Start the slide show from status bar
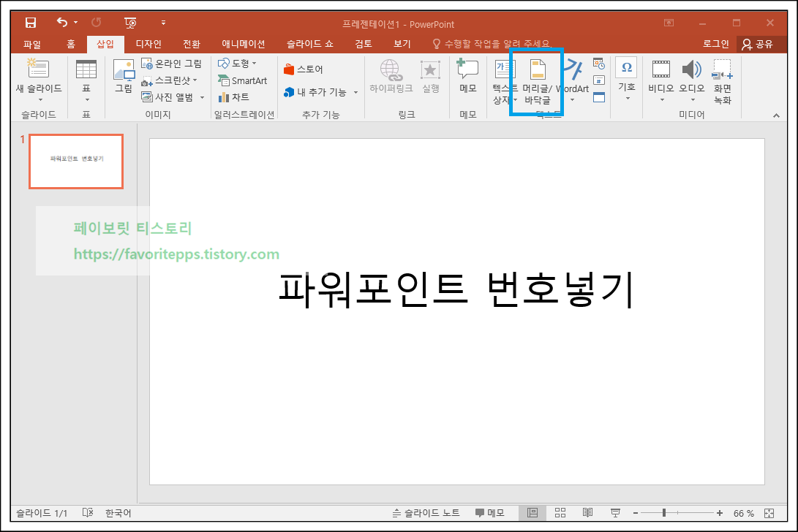This screenshot has width=798, height=532. click(615, 513)
